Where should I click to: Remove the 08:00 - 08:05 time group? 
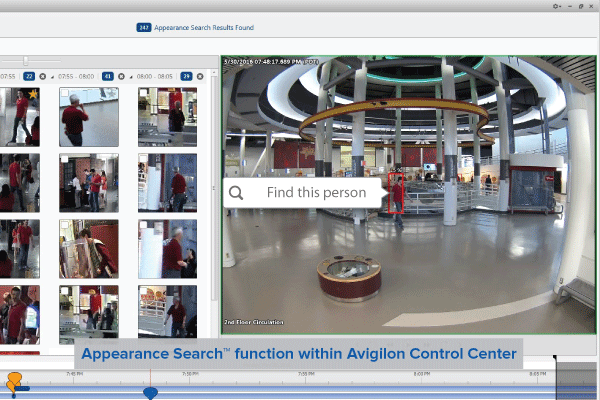(x=200, y=77)
